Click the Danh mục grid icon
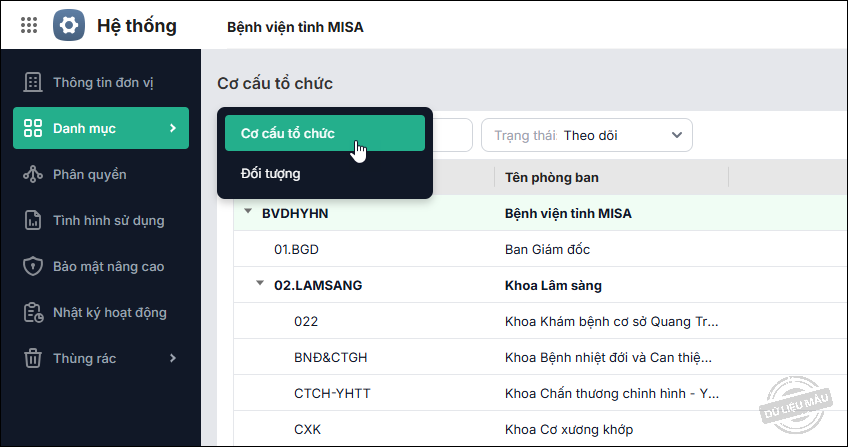This screenshot has height=447, width=848. (32, 128)
